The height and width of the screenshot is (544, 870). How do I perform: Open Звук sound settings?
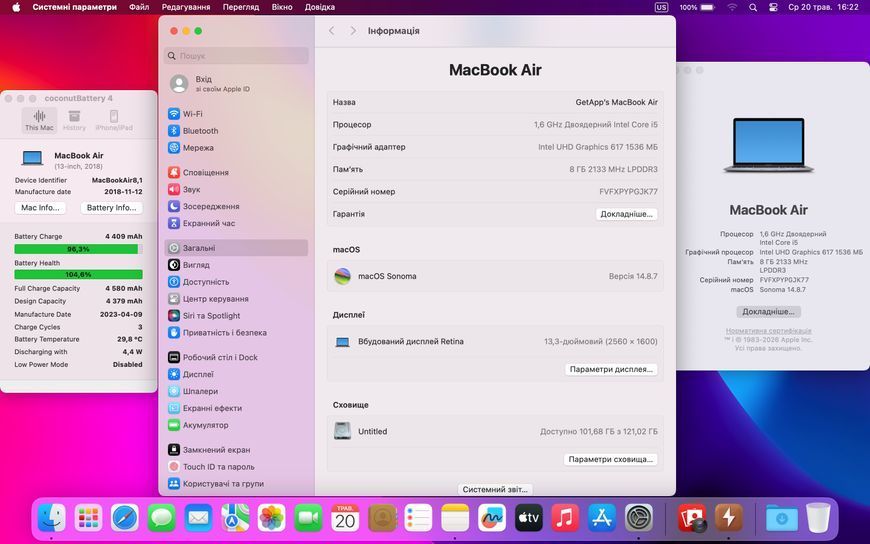pos(236,189)
